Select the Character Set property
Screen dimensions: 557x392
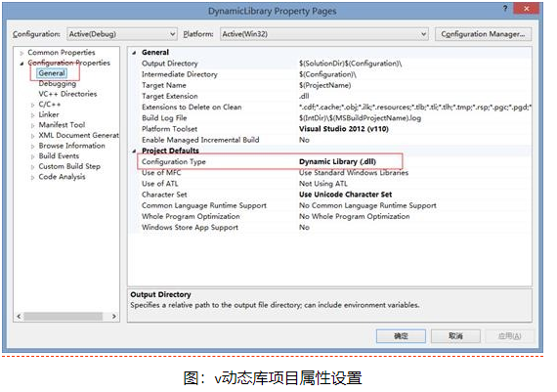tap(164, 196)
